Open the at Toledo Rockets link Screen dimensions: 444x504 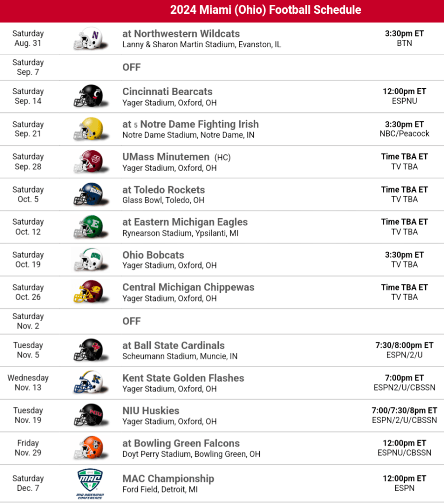164,190
